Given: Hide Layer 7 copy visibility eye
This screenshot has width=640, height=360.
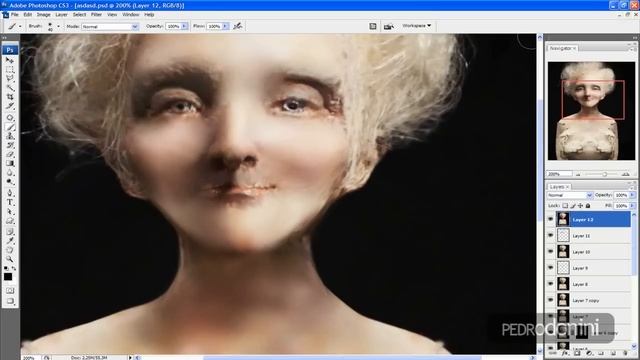Looking at the screenshot, I should (x=551, y=300).
